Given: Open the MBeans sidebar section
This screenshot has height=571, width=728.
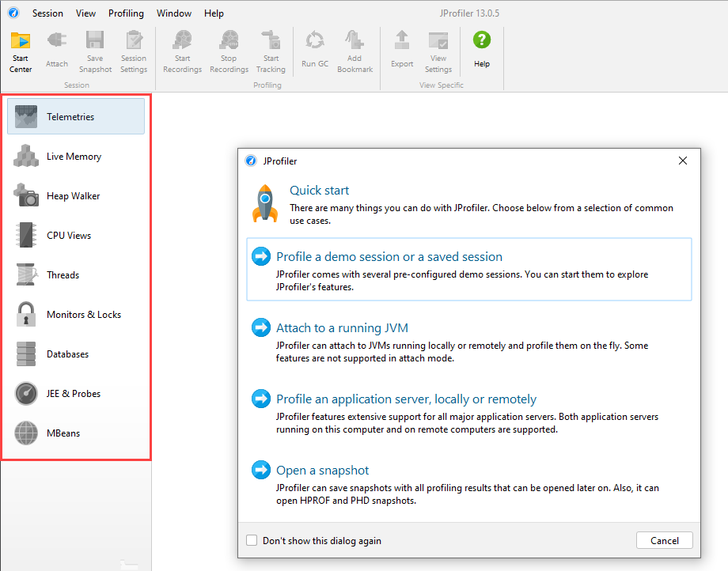Looking at the screenshot, I should pyautogui.click(x=76, y=433).
